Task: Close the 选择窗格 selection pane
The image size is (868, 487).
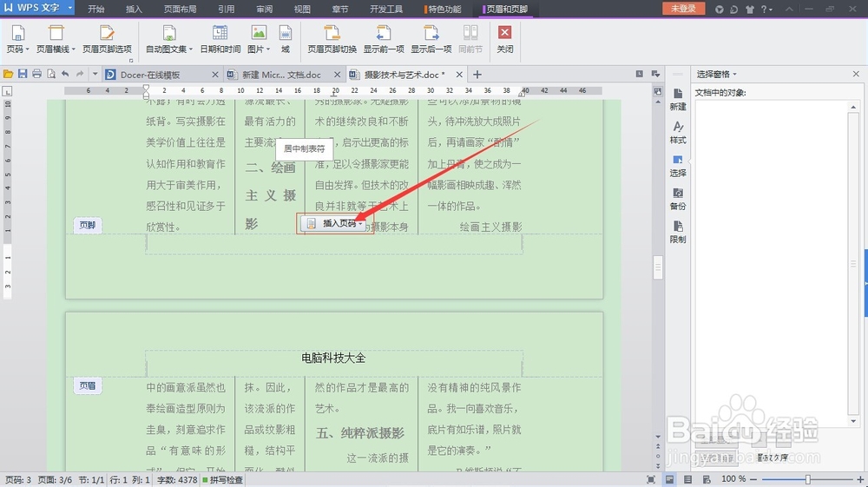Action: [856, 74]
